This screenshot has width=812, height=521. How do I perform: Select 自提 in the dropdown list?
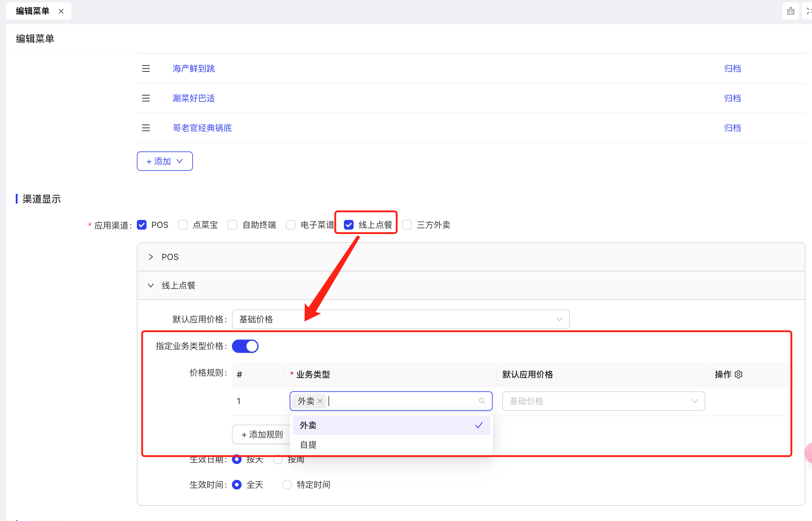coord(391,445)
